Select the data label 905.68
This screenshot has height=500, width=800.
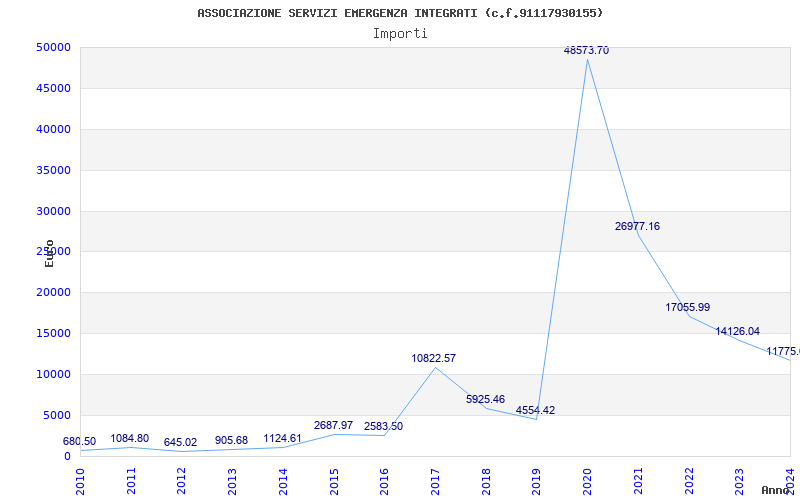pyautogui.click(x=231, y=440)
